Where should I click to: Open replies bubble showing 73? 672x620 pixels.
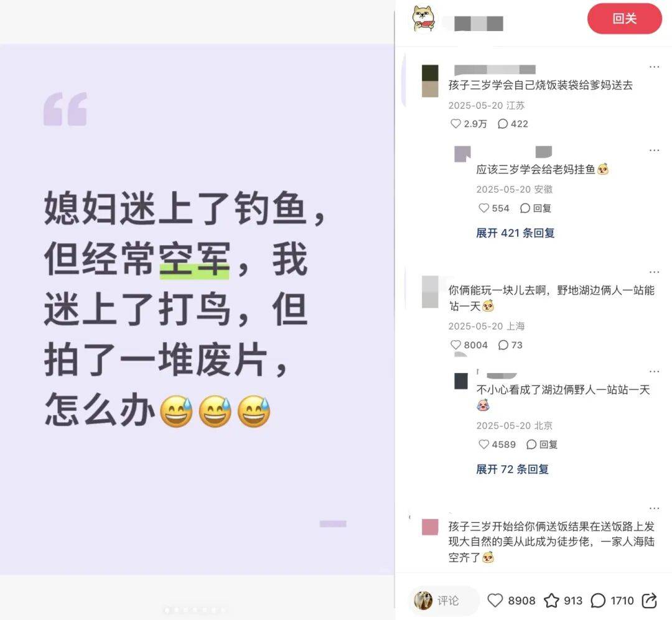[503, 345]
